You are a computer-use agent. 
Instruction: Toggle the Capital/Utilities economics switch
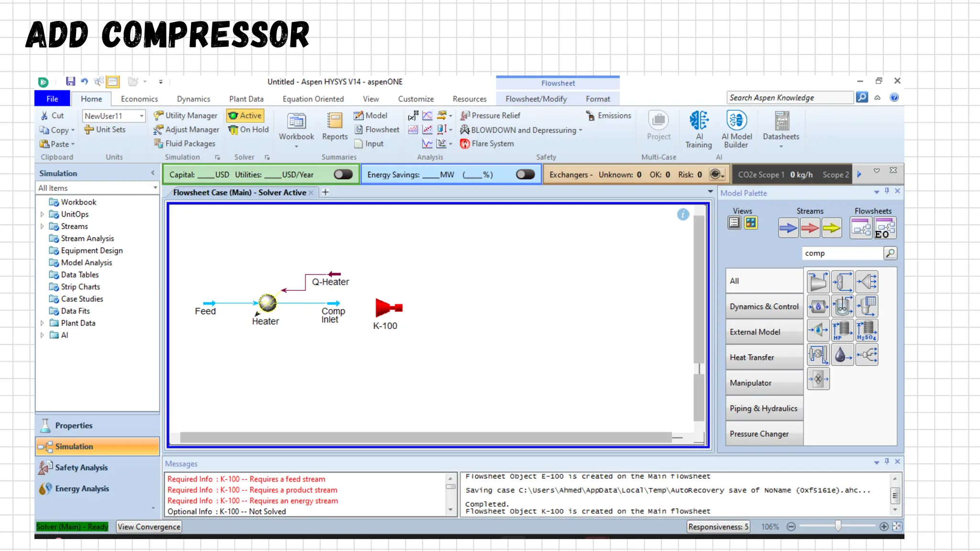pyautogui.click(x=343, y=175)
